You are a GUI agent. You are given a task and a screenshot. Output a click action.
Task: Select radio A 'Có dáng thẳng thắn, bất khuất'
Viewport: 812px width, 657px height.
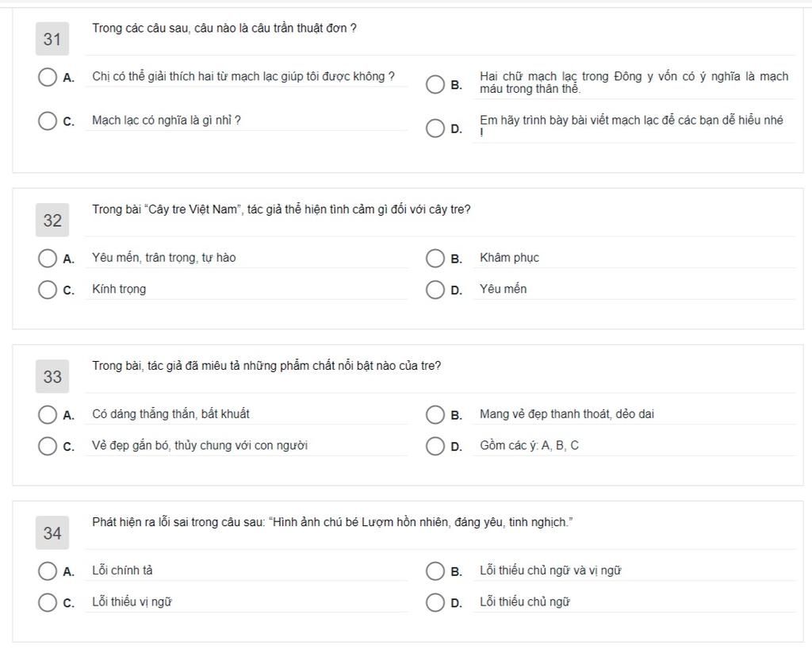click(x=47, y=414)
